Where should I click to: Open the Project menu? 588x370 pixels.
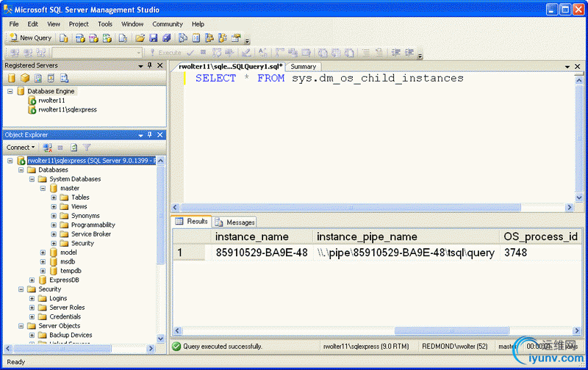[x=79, y=24]
